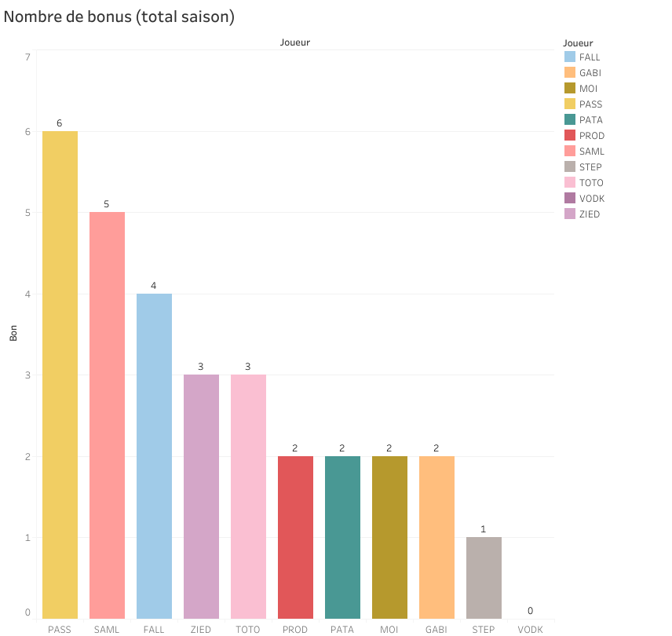Click the ZIED bar with value 3
The width and height of the screenshot is (672, 636).
(201, 496)
